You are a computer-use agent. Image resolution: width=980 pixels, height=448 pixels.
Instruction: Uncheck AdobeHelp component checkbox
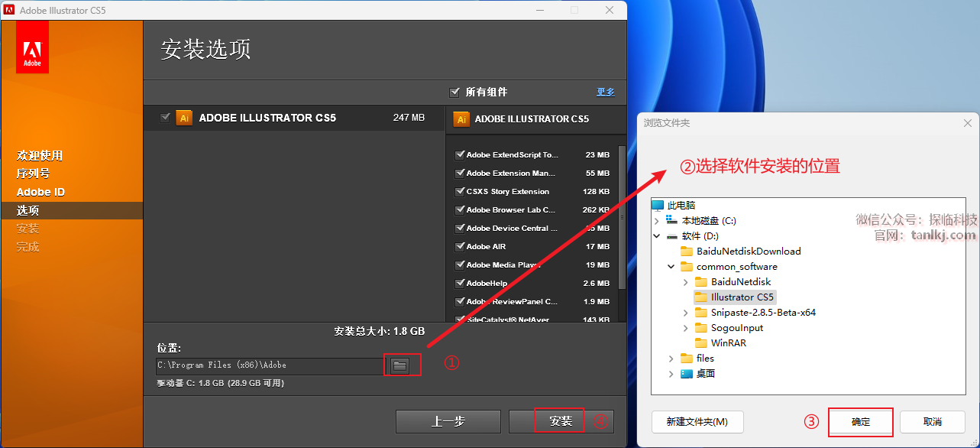(x=460, y=283)
